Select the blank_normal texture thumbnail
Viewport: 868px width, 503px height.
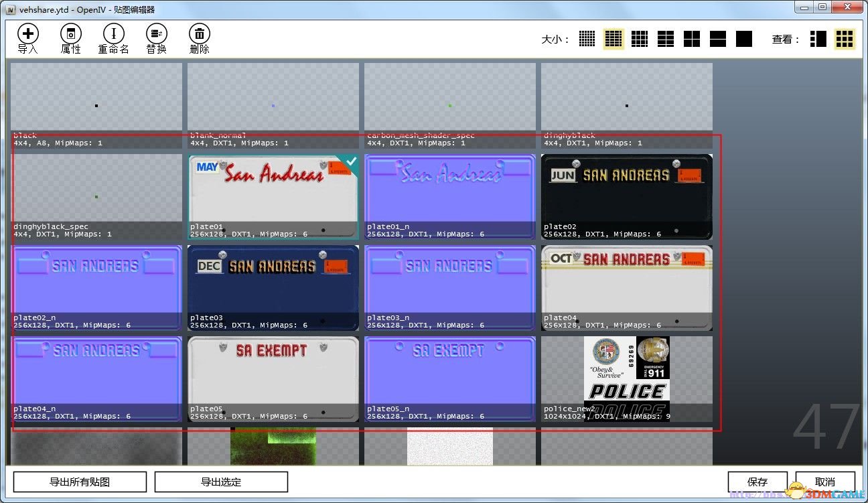click(273, 106)
